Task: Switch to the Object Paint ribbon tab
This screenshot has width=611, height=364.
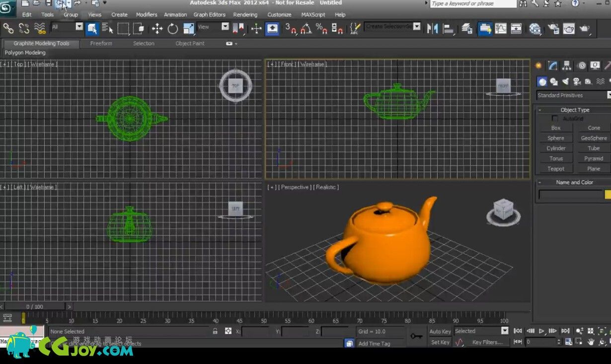Action: [x=190, y=44]
